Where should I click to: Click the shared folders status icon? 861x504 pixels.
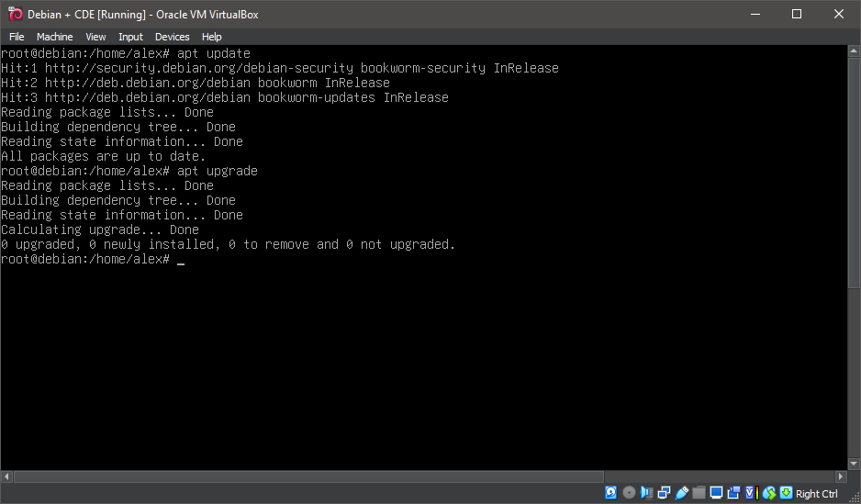pyautogui.click(x=699, y=493)
